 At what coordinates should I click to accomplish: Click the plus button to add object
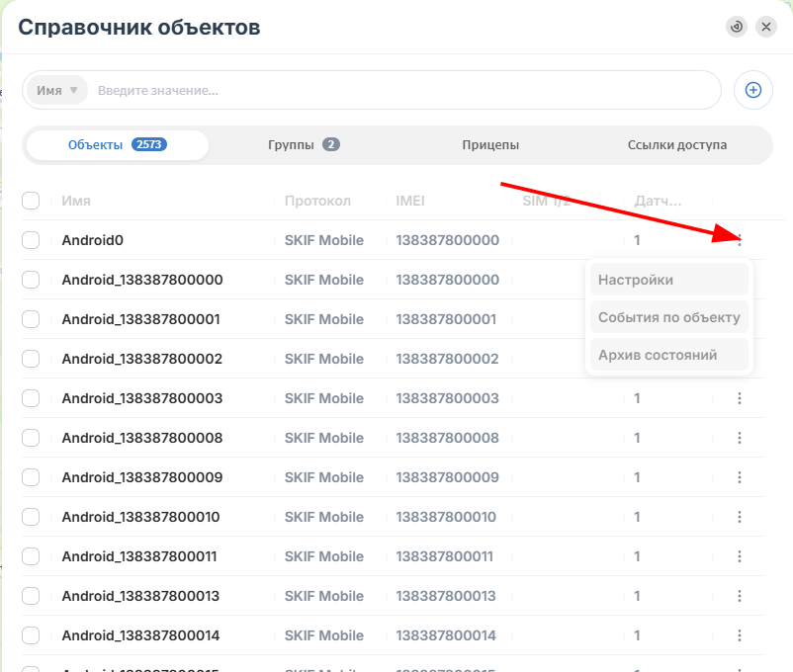click(753, 90)
